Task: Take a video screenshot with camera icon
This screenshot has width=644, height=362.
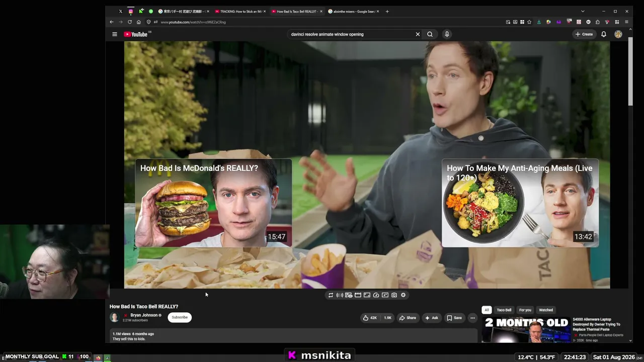Action: coord(394,295)
